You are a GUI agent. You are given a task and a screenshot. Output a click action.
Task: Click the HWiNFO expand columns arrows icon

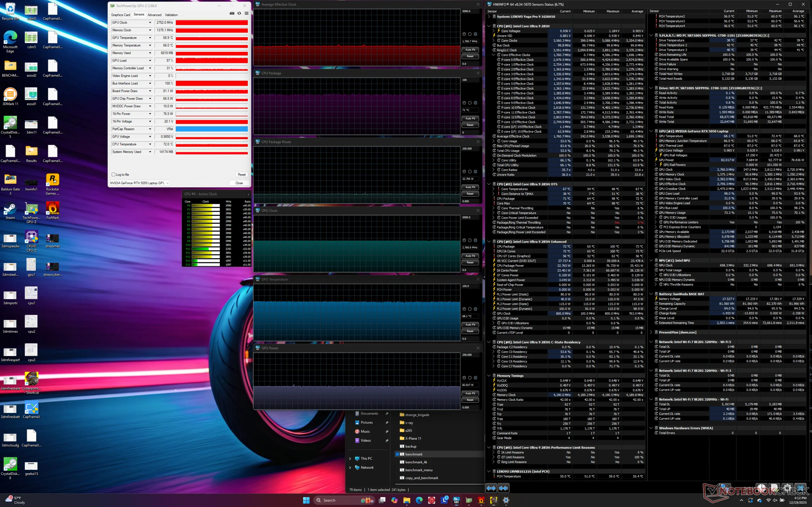(x=491, y=488)
